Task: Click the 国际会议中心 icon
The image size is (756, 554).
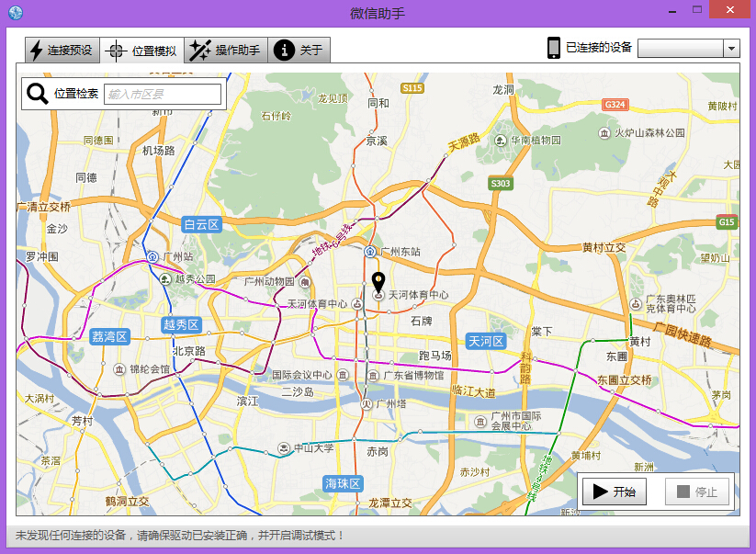Action: 343,375
